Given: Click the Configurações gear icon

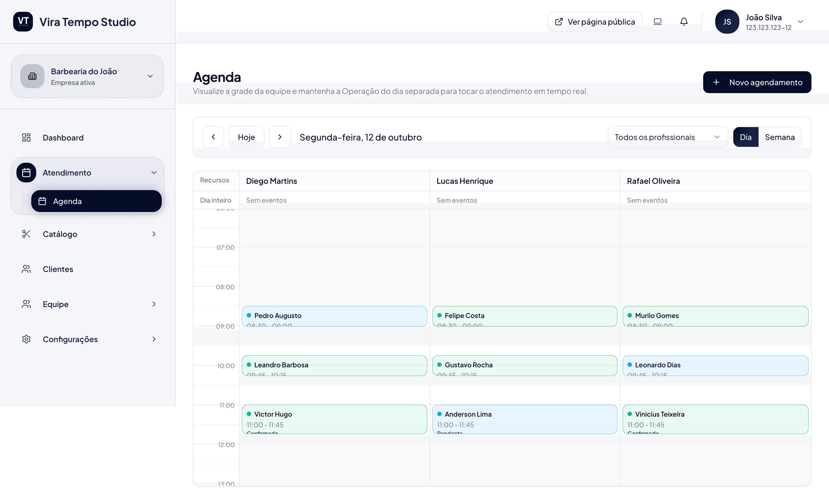Looking at the screenshot, I should [26, 339].
